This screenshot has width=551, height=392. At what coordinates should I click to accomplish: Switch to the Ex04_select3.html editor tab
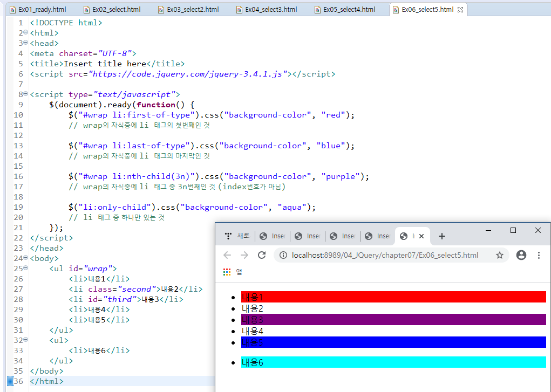[267, 10]
